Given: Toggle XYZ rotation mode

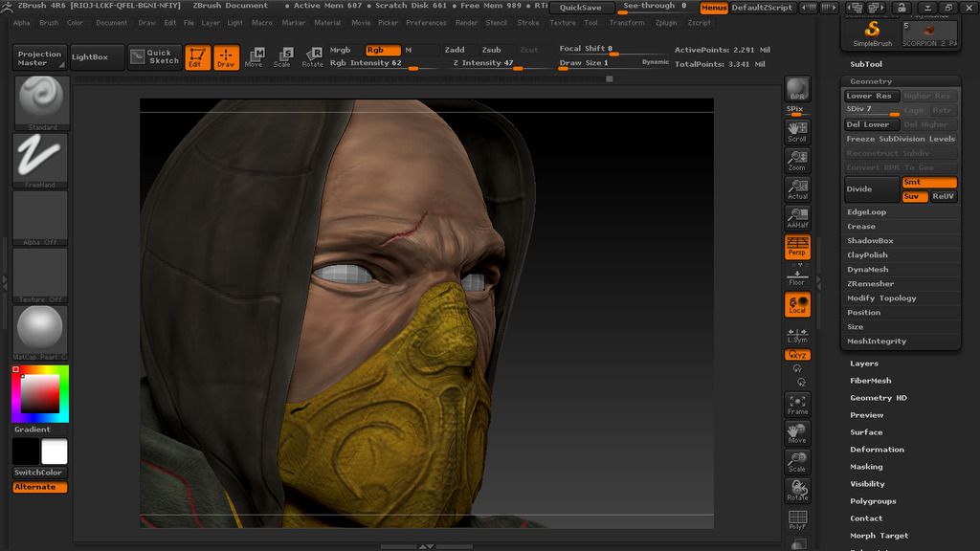Looking at the screenshot, I should coord(797,355).
